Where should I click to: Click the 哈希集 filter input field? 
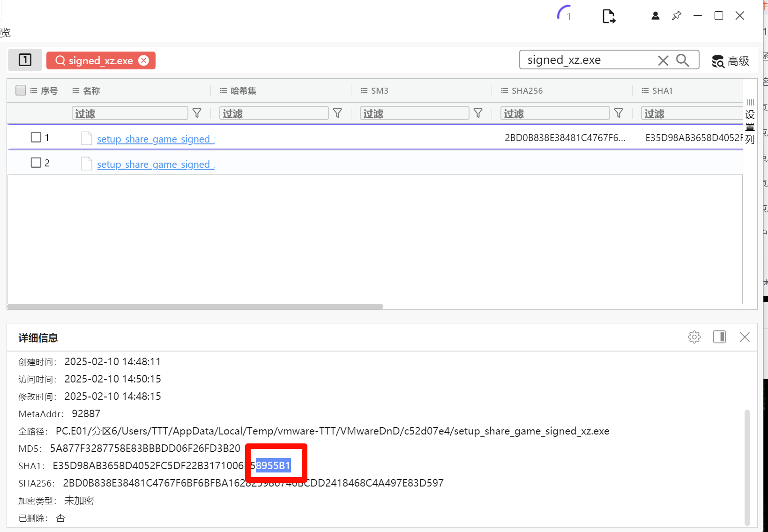274,113
